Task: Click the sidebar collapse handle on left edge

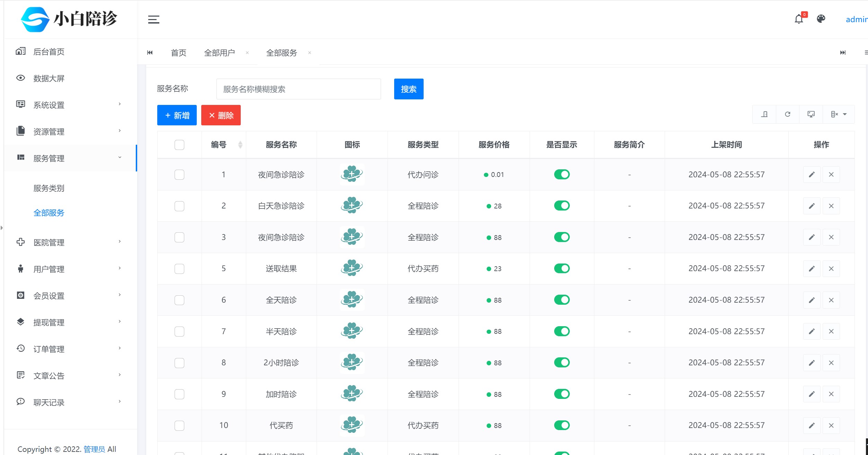Action: (2, 228)
